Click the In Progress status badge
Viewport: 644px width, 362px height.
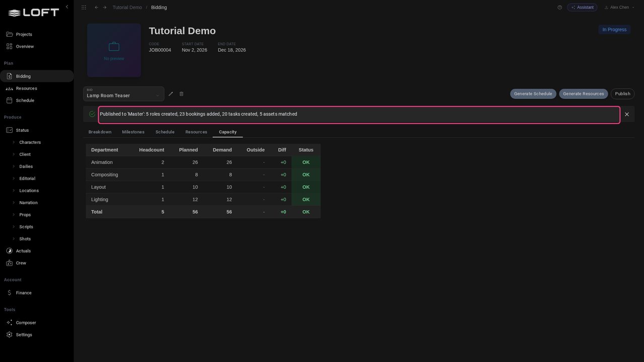coord(614,30)
